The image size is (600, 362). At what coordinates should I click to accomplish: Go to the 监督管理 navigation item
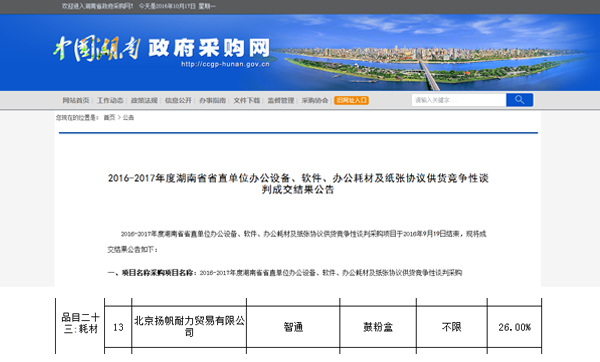[281, 100]
